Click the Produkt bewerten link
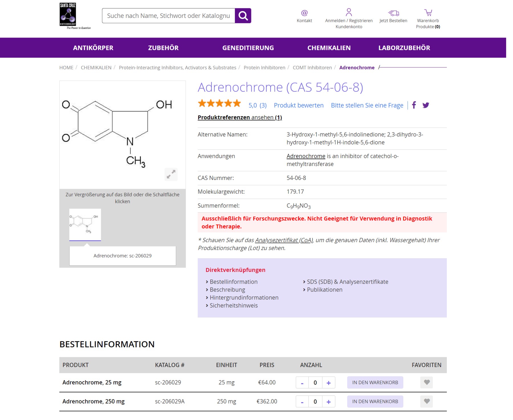This screenshot has height=420, width=513. point(298,105)
